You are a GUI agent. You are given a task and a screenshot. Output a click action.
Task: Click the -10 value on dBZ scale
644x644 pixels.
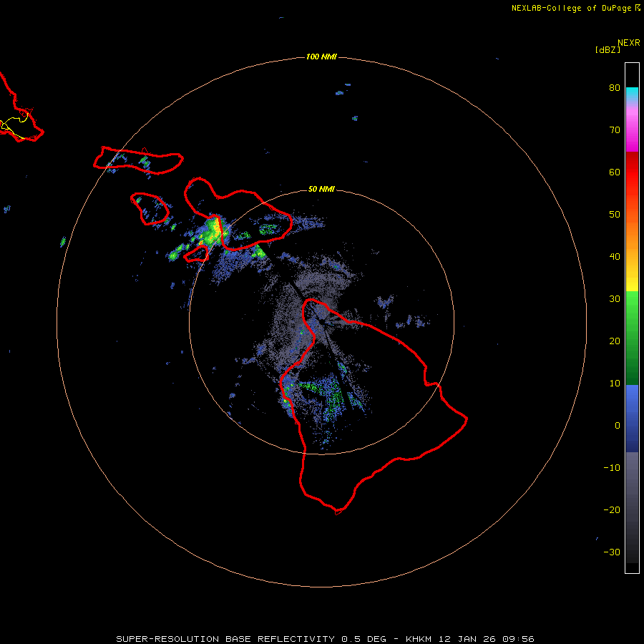click(612, 468)
